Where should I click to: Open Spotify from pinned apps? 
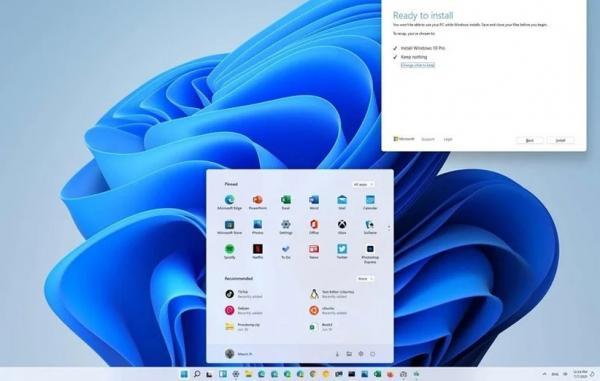pos(229,251)
